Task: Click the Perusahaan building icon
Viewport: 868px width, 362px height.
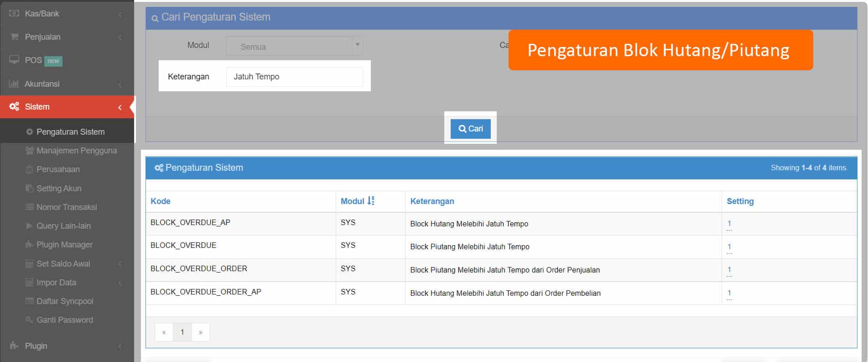Action: pos(30,169)
